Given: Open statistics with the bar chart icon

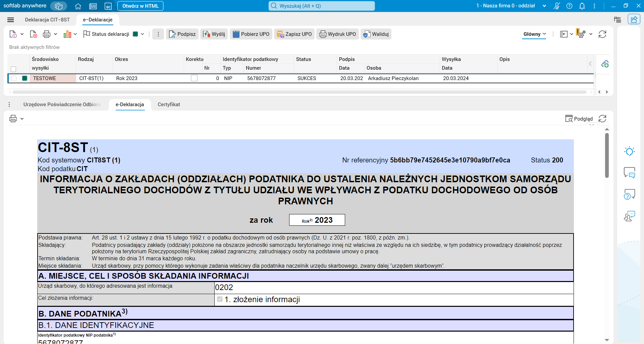Looking at the screenshot, I should pyautogui.click(x=68, y=34).
